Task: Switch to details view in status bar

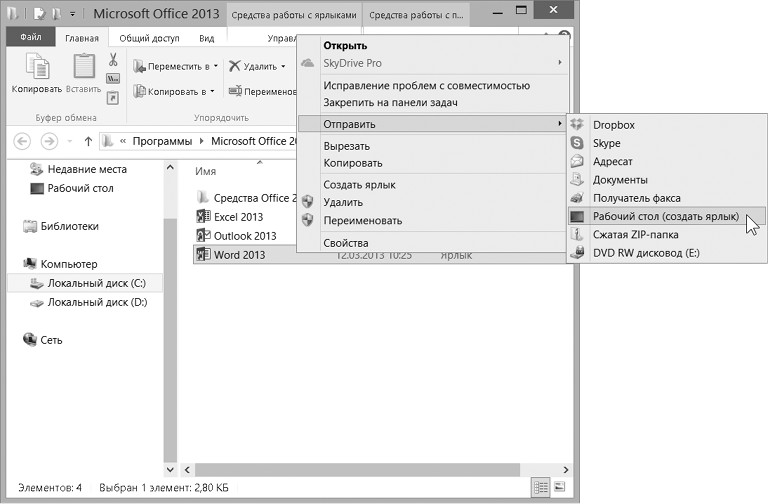Action: (541, 487)
